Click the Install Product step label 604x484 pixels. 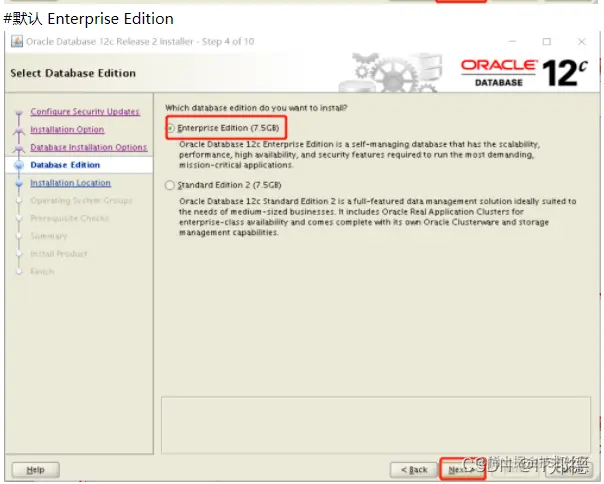(59, 254)
